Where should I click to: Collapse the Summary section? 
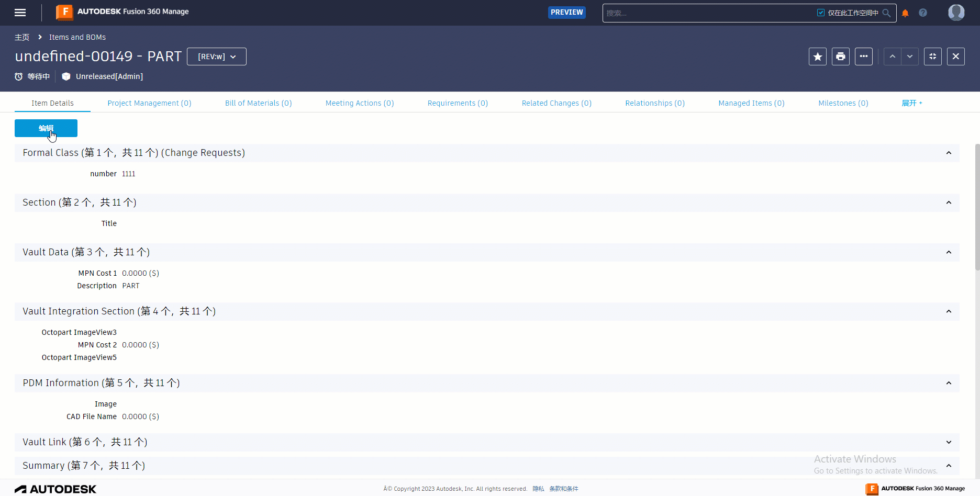(949, 466)
